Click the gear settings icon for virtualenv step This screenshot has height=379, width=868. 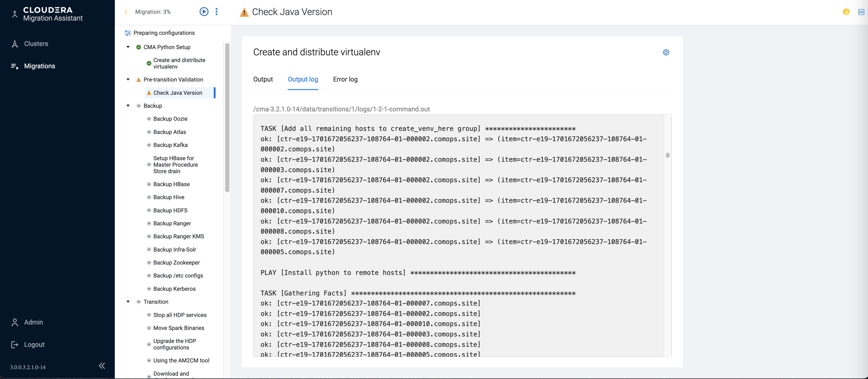(666, 52)
